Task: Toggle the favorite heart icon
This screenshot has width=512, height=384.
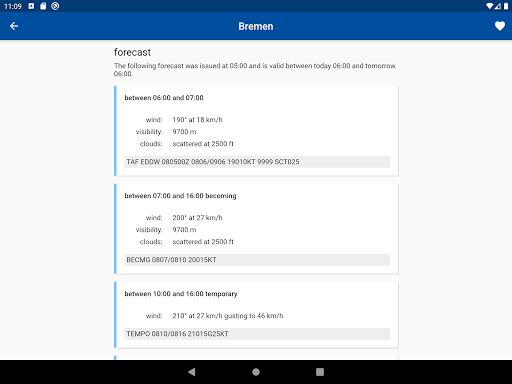Action: tap(499, 26)
